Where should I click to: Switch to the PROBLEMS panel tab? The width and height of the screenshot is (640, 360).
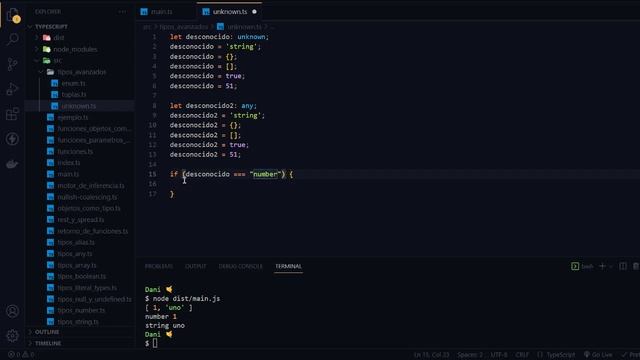pyautogui.click(x=159, y=267)
